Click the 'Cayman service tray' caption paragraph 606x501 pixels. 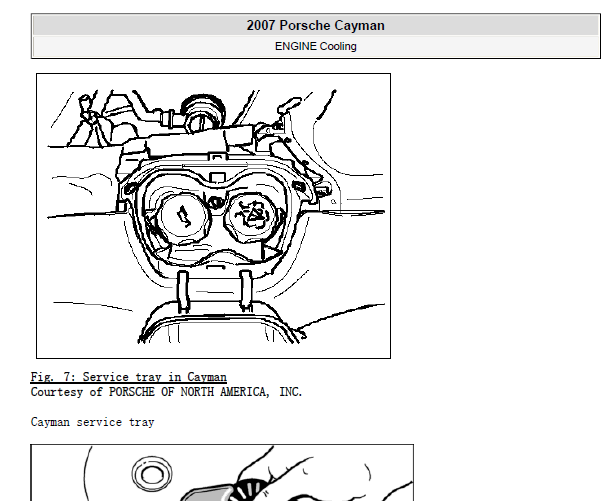click(x=92, y=422)
